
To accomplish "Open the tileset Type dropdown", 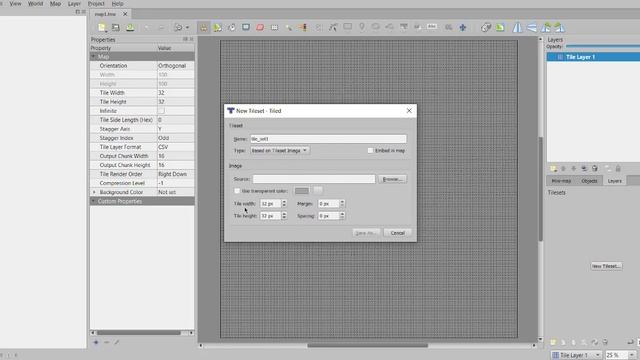I will pos(280,151).
